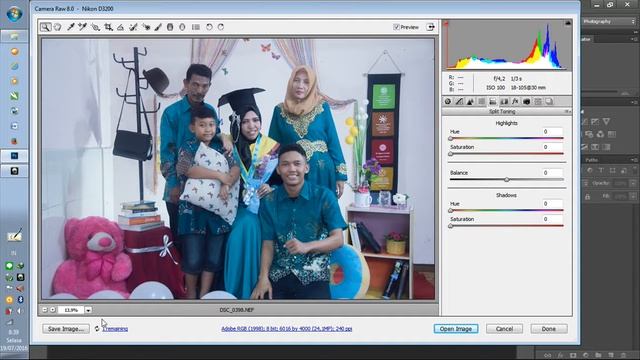Click the Highlights Hue slider
This screenshot has height=360, width=640.
[x=507, y=138]
